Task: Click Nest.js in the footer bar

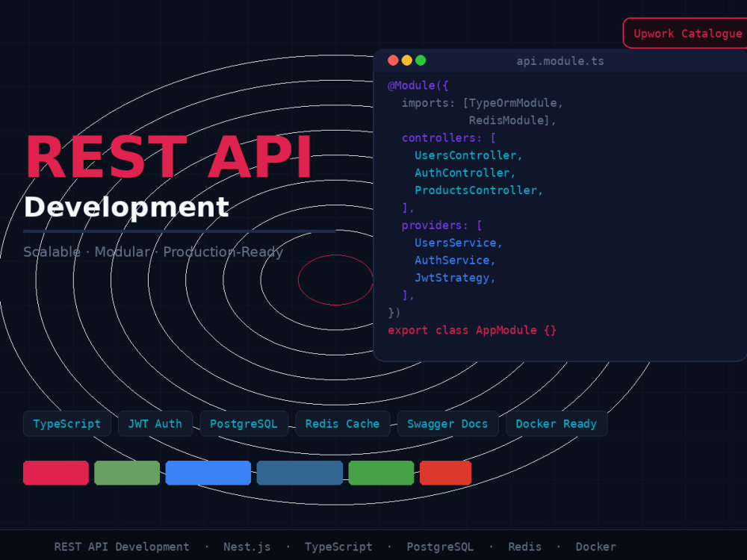Action: click(247, 547)
